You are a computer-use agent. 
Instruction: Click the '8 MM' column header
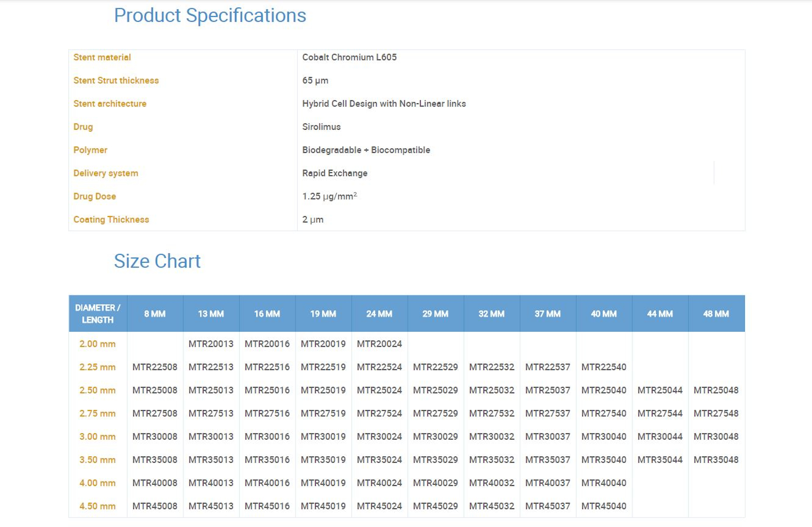(x=155, y=314)
